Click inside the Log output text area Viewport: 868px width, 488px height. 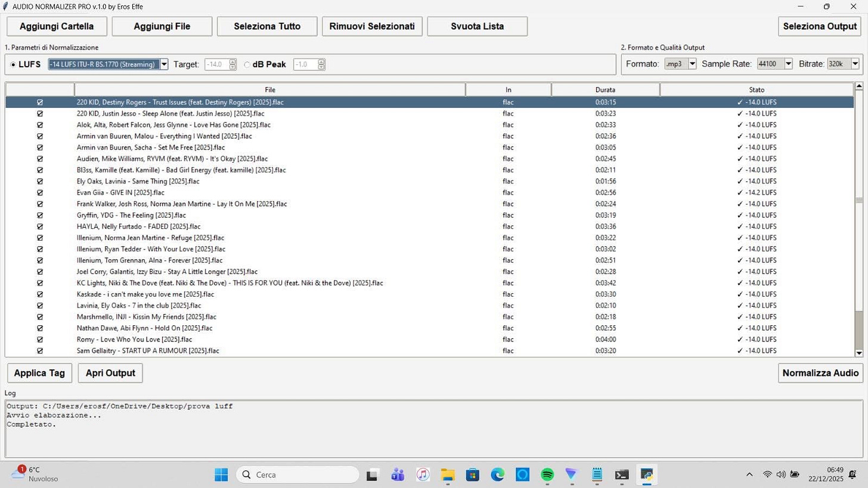click(433, 429)
